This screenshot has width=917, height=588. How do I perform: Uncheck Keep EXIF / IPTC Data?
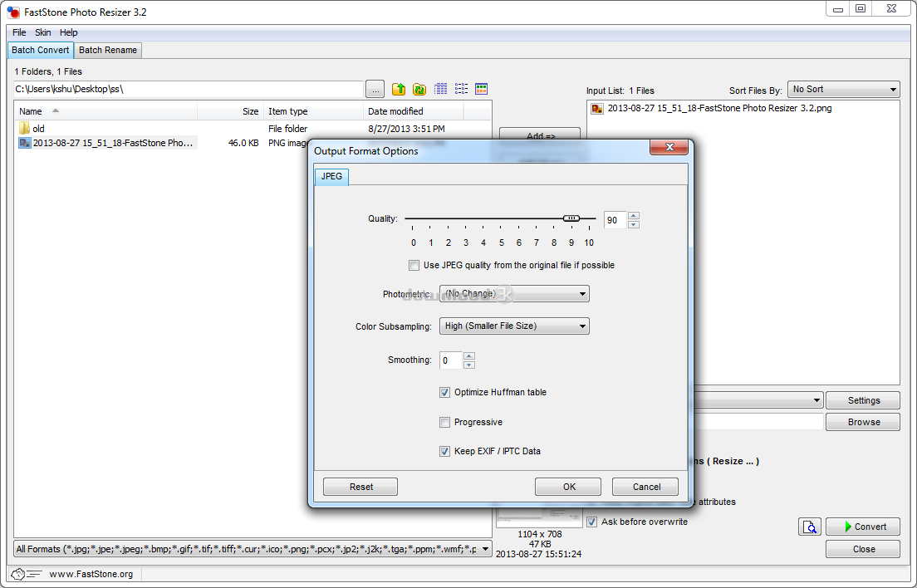coord(444,451)
